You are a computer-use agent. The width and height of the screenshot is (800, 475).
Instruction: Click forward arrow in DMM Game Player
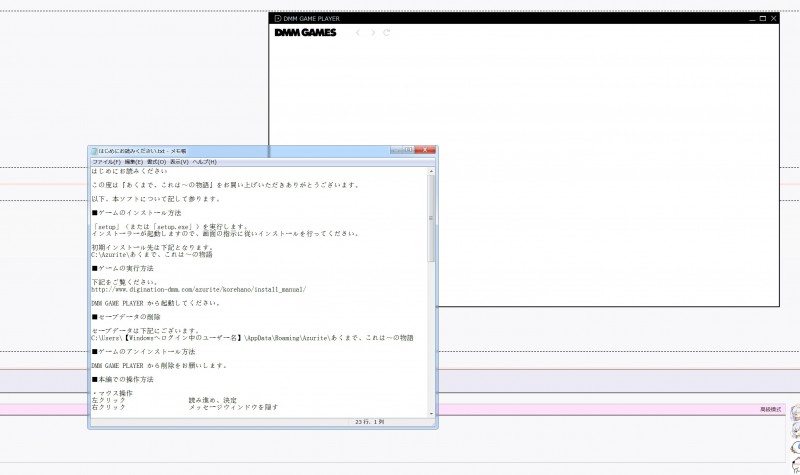373,33
